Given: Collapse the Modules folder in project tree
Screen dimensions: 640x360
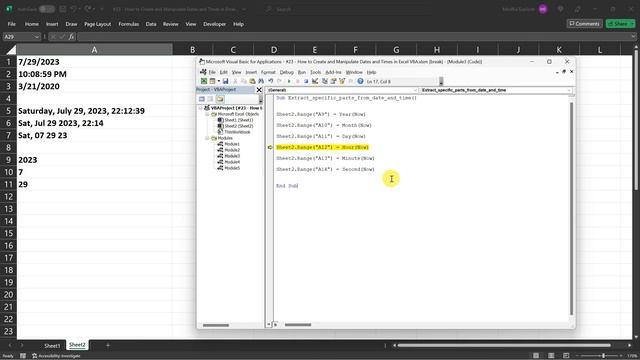Looking at the screenshot, I should click(x=207, y=138).
